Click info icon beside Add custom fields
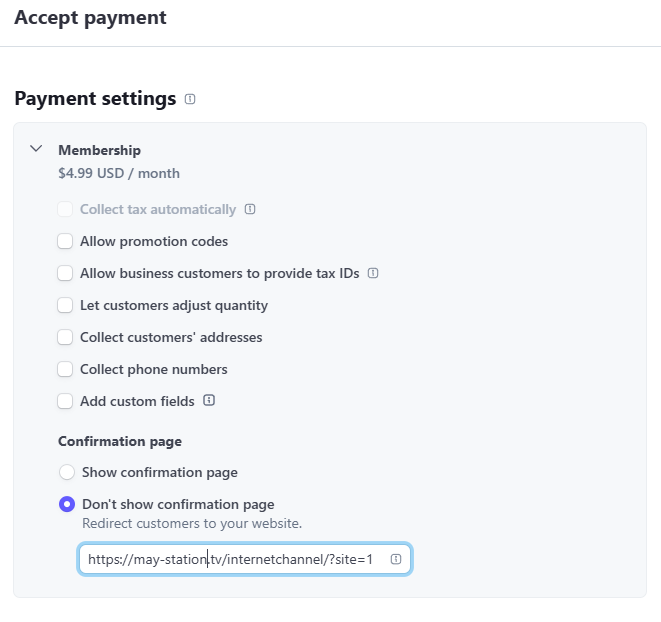 (x=209, y=401)
